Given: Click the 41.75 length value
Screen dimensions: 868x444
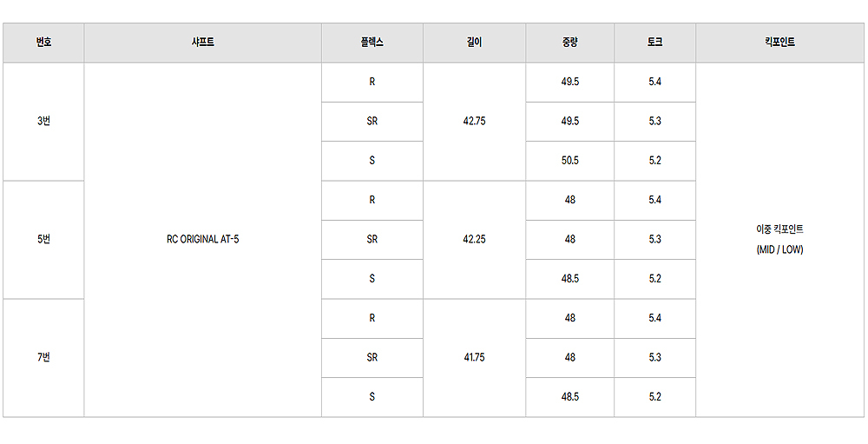Looking at the screenshot, I should pyautogui.click(x=474, y=358).
